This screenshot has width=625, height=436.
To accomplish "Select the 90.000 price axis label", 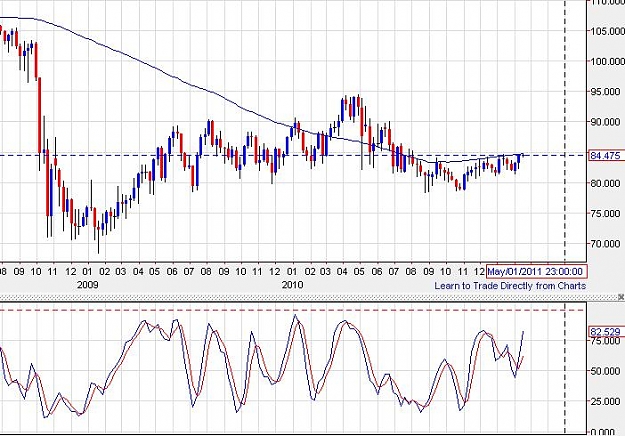I will (x=606, y=122).
